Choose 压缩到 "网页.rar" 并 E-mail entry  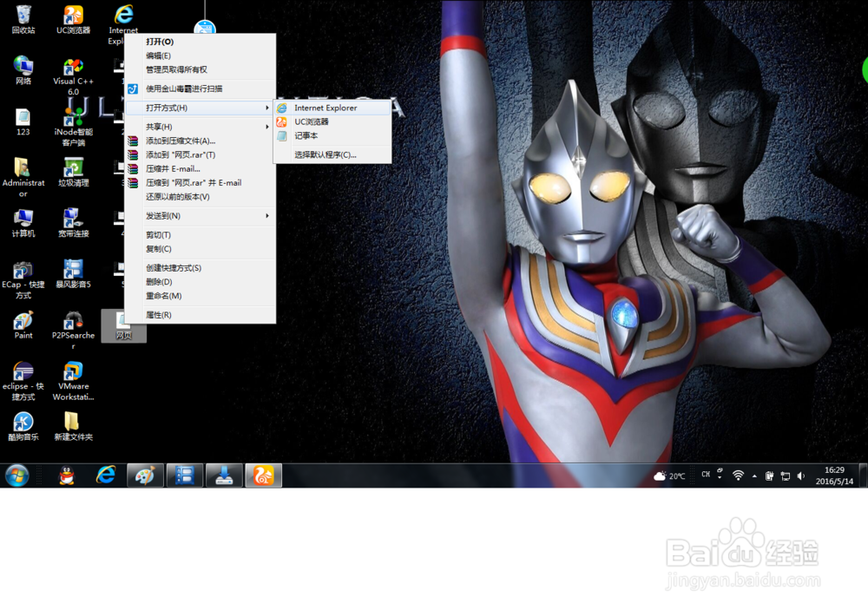201,183
